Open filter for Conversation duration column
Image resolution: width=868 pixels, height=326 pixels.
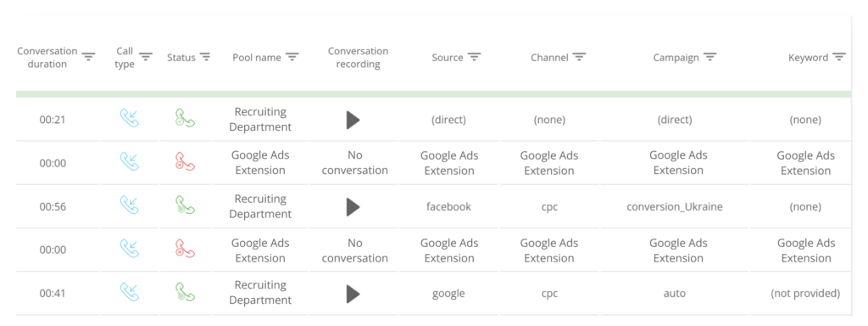[88, 57]
